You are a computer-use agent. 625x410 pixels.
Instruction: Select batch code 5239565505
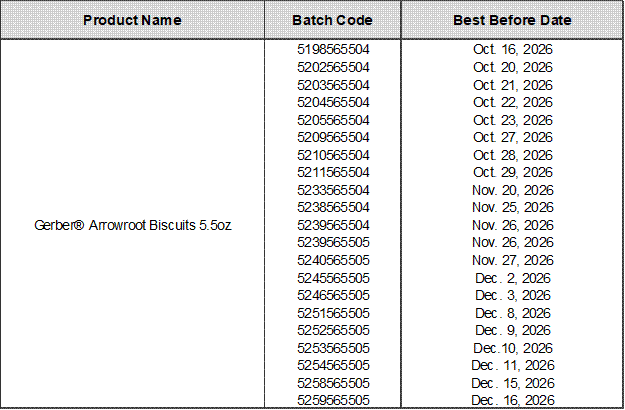click(x=333, y=243)
